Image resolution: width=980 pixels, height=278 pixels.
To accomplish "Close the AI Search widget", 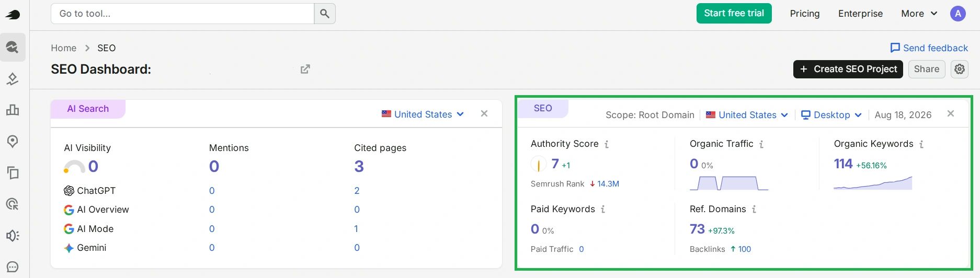I will pos(484,113).
